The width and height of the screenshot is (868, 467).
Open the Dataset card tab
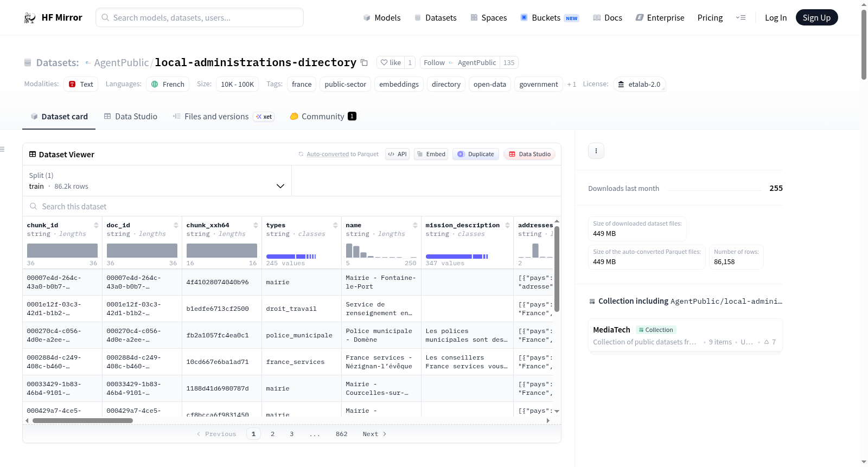coord(59,117)
